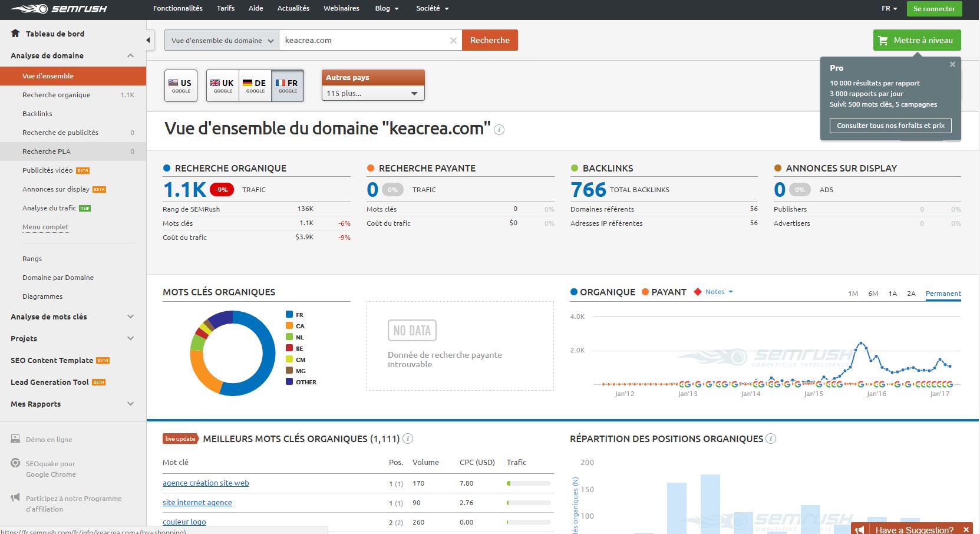Screen dimensions: 980x534
Task: Click Consulter tous nos forfaits et prix
Action: click(x=890, y=126)
